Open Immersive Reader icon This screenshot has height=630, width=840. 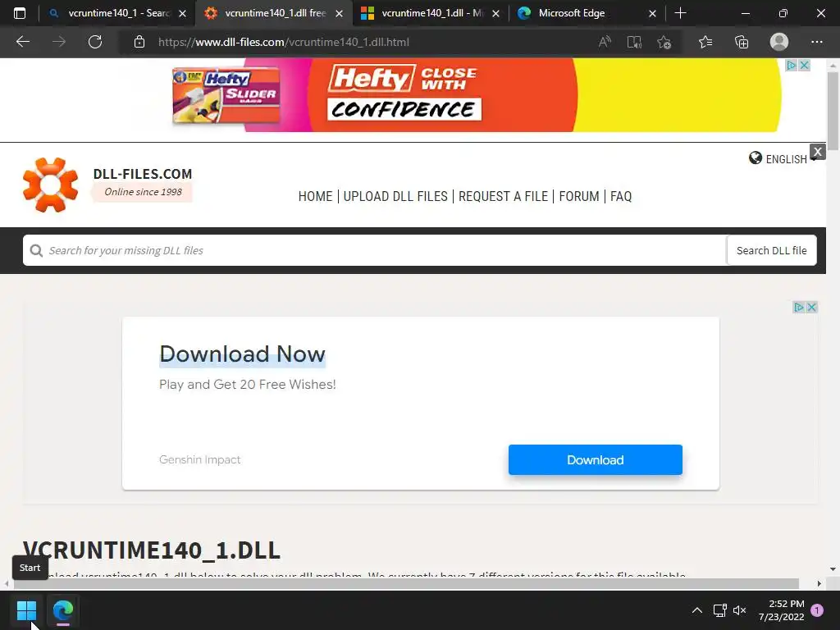pos(634,42)
